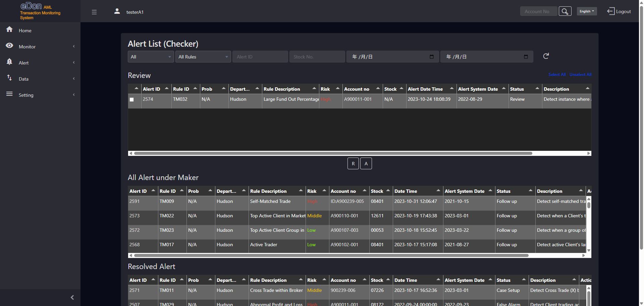Open the Setting menu item
Image resolution: width=644 pixels, height=306 pixels.
click(x=26, y=95)
